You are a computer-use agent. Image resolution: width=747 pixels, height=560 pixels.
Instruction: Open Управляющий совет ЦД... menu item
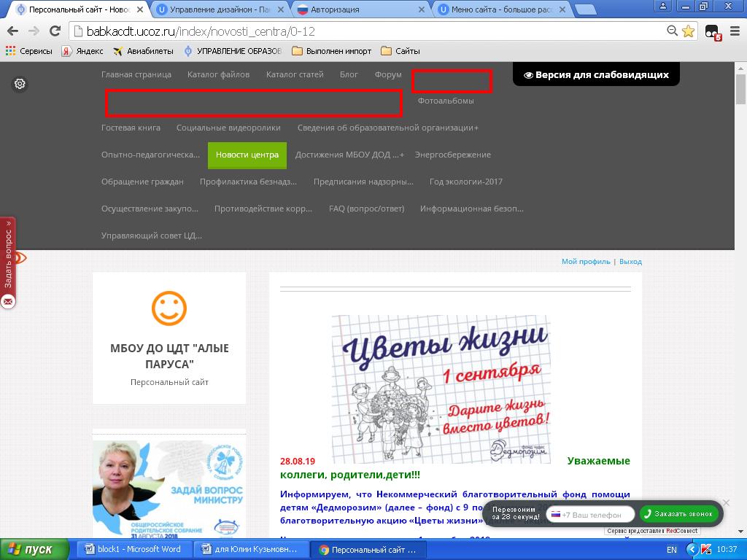coord(152,236)
